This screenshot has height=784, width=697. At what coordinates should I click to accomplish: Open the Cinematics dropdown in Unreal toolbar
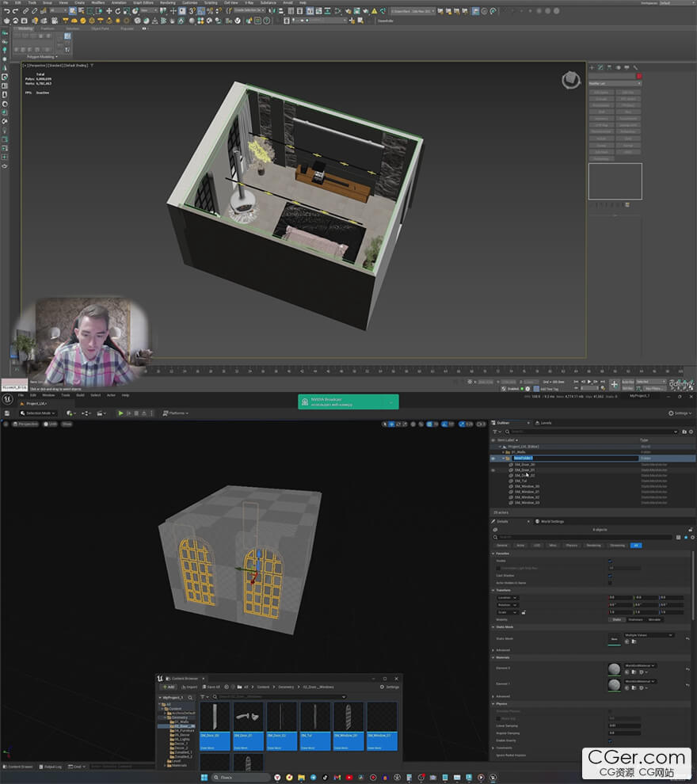point(101,413)
